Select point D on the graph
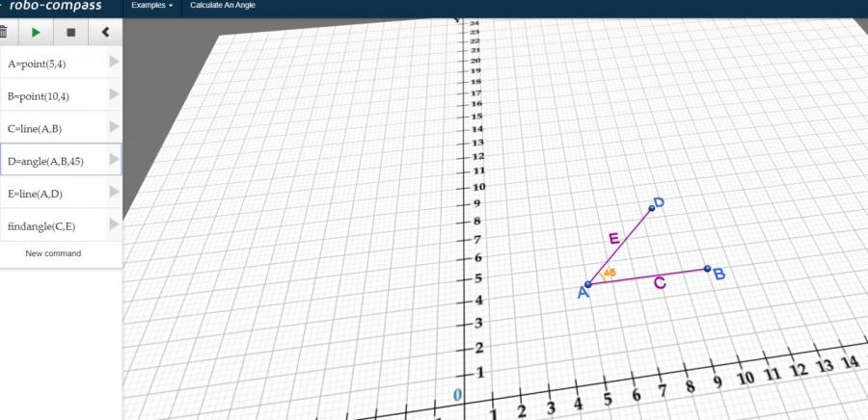 pos(652,207)
